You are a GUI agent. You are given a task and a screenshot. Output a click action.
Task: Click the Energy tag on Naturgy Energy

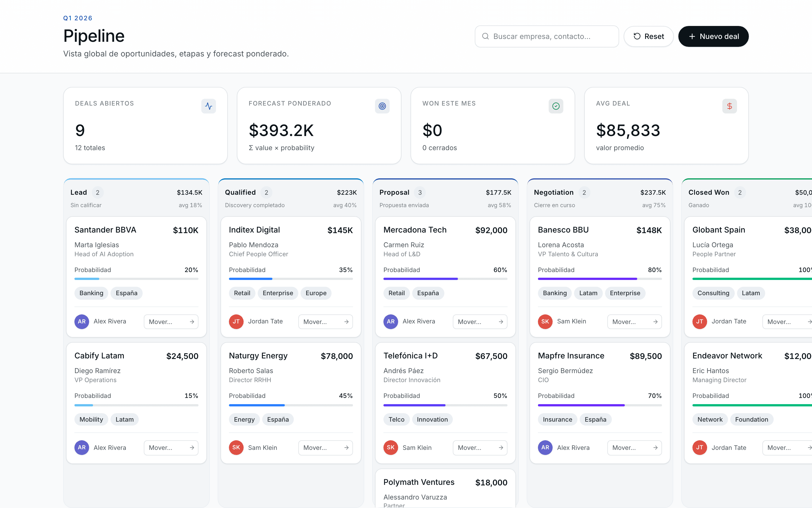click(x=244, y=419)
